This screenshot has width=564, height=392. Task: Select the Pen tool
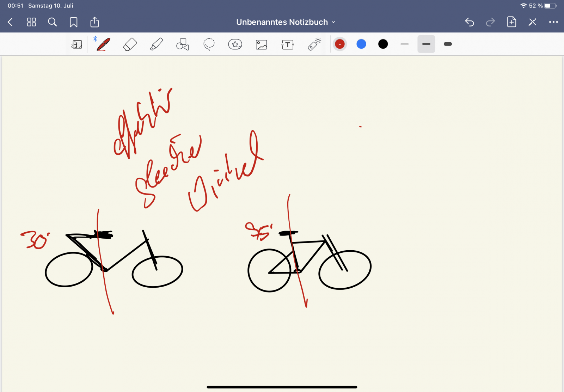(x=103, y=44)
